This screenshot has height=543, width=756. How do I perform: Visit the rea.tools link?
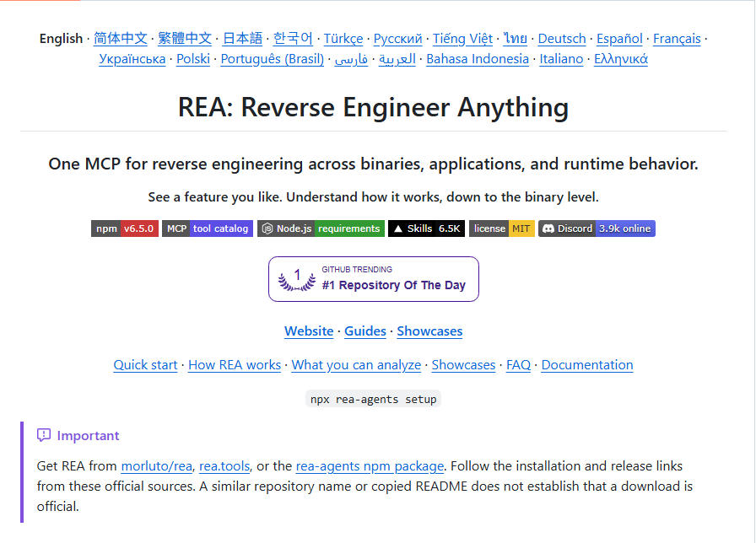[224, 466]
